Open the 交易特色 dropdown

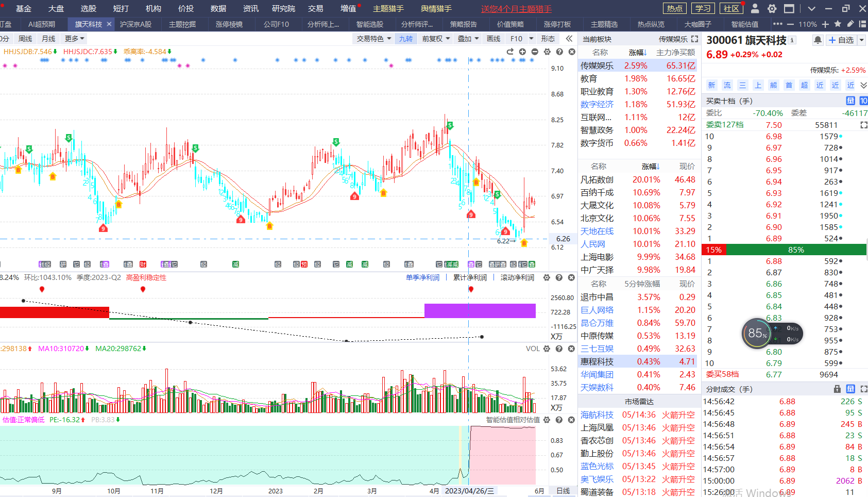tap(374, 39)
